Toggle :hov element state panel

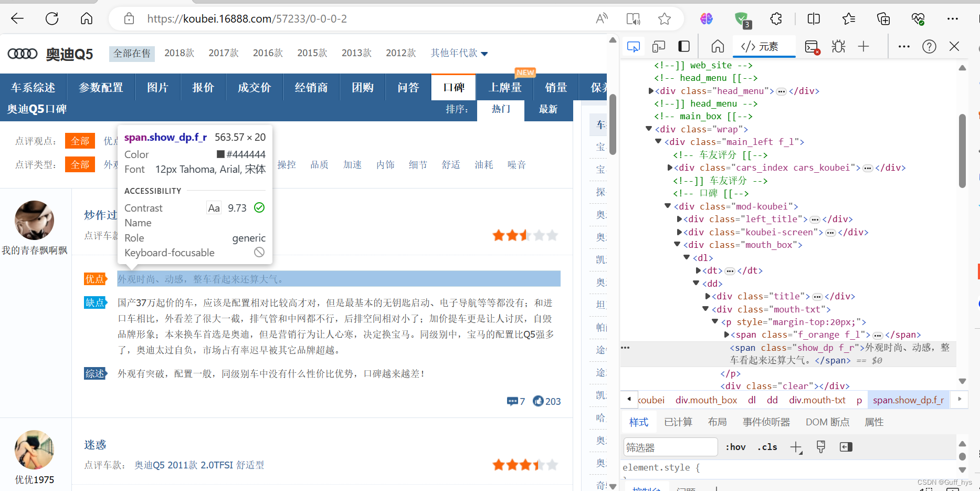pyautogui.click(x=735, y=447)
